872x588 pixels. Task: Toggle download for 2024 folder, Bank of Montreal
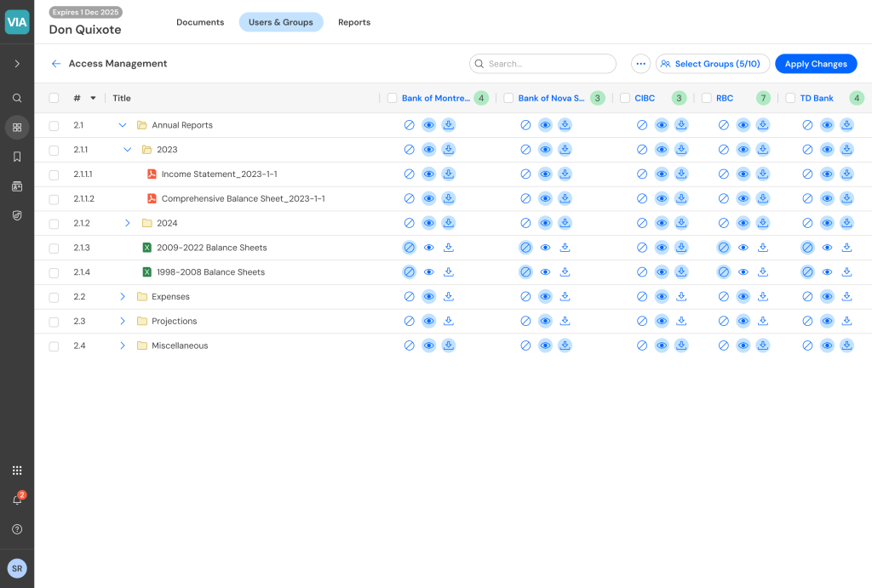tap(448, 223)
